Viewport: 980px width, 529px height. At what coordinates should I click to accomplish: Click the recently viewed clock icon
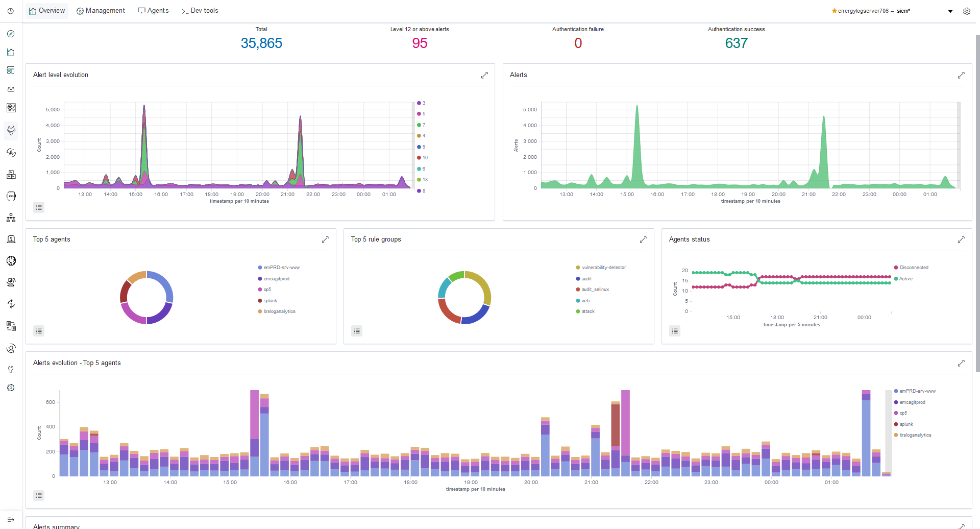[11, 11]
